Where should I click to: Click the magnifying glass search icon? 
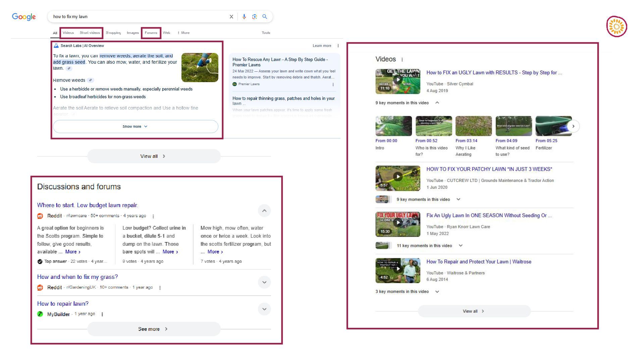[x=265, y=17]
